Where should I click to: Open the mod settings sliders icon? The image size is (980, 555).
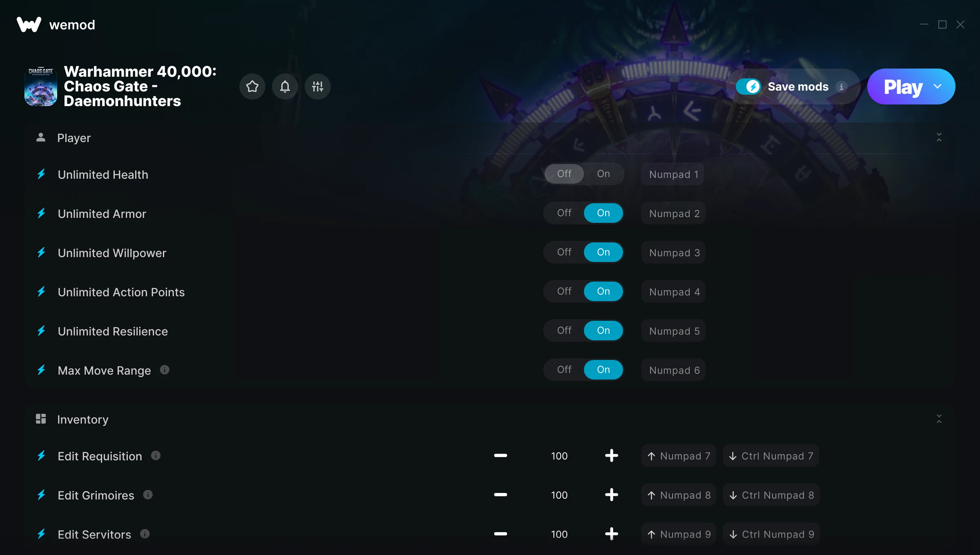coord(318,87)
